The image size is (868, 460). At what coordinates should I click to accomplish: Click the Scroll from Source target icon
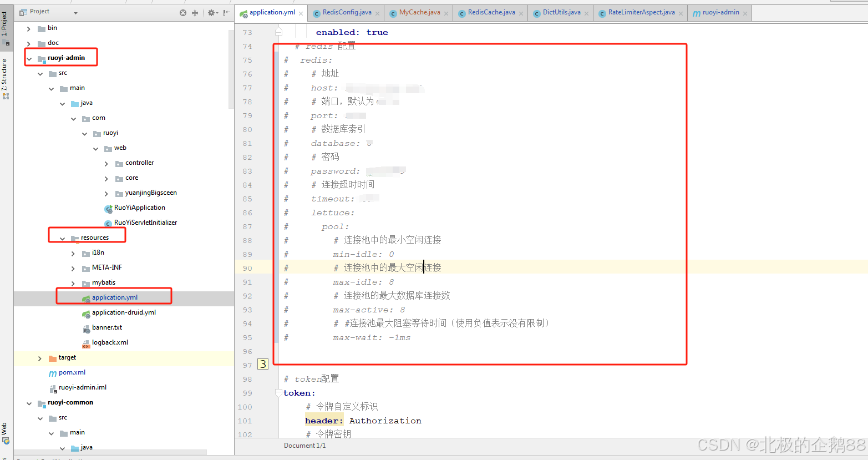[183, 12]
